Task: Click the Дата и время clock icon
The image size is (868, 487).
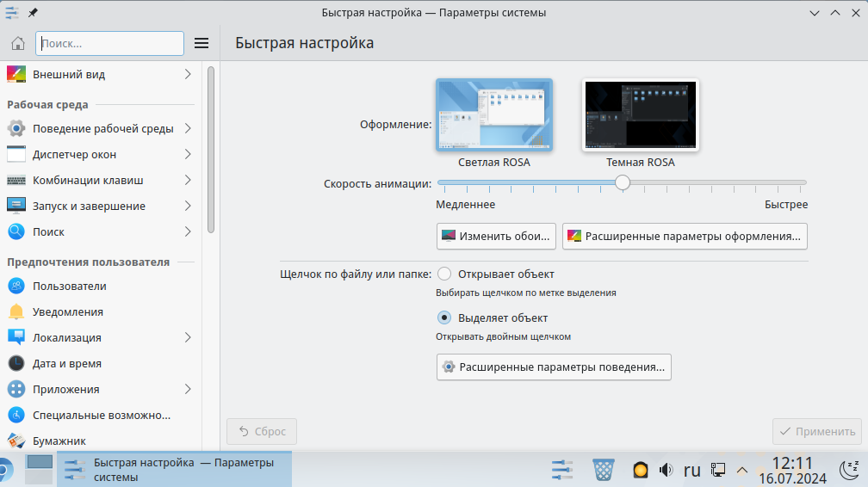Action: click(16, 363)
